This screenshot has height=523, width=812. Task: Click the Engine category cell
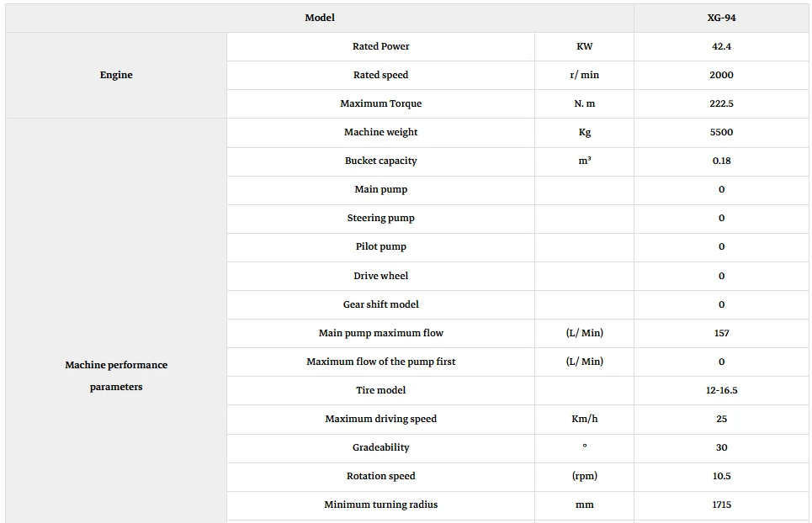click(116, 75)
